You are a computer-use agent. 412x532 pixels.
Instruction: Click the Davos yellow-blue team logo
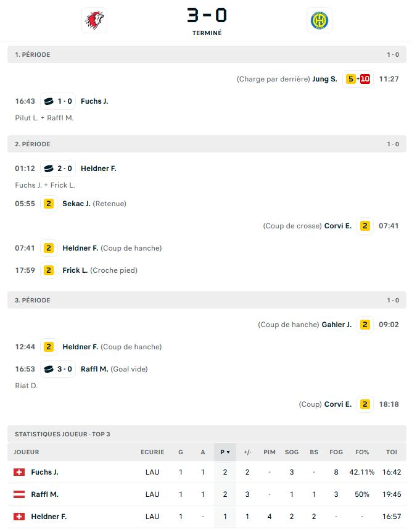tap(319, 20)
